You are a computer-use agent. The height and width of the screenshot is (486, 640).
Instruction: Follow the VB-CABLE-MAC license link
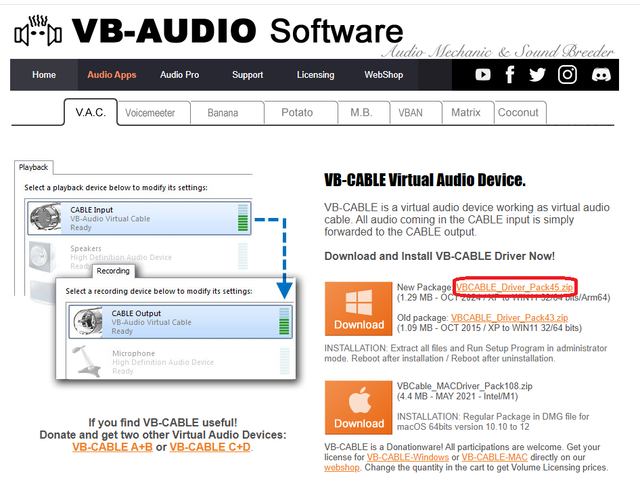[495, 457]
